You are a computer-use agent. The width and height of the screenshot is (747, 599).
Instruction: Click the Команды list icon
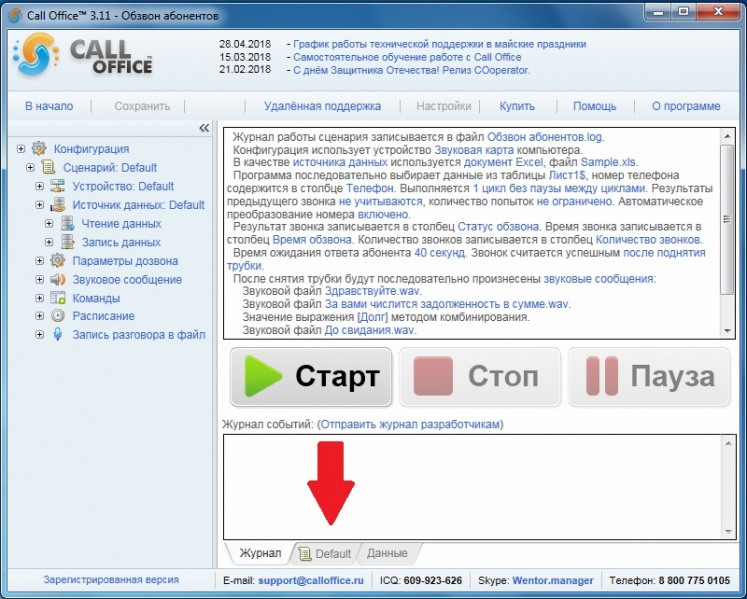(58, 298)
